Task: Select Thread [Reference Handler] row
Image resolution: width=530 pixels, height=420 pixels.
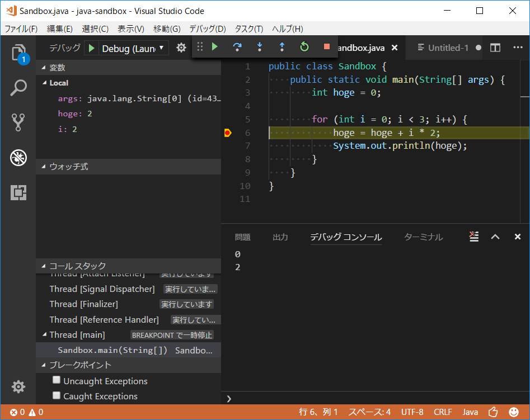Action: click(x=129, y=319)
